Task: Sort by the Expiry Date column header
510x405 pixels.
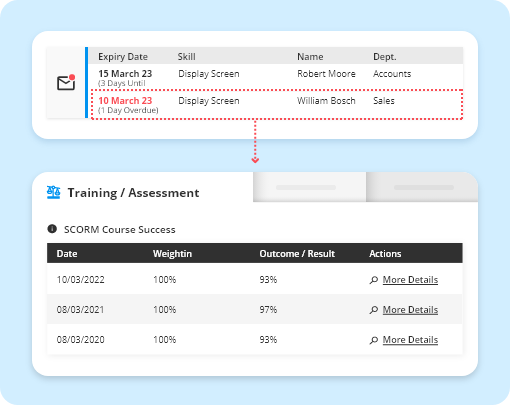Action: coord(123,57)
